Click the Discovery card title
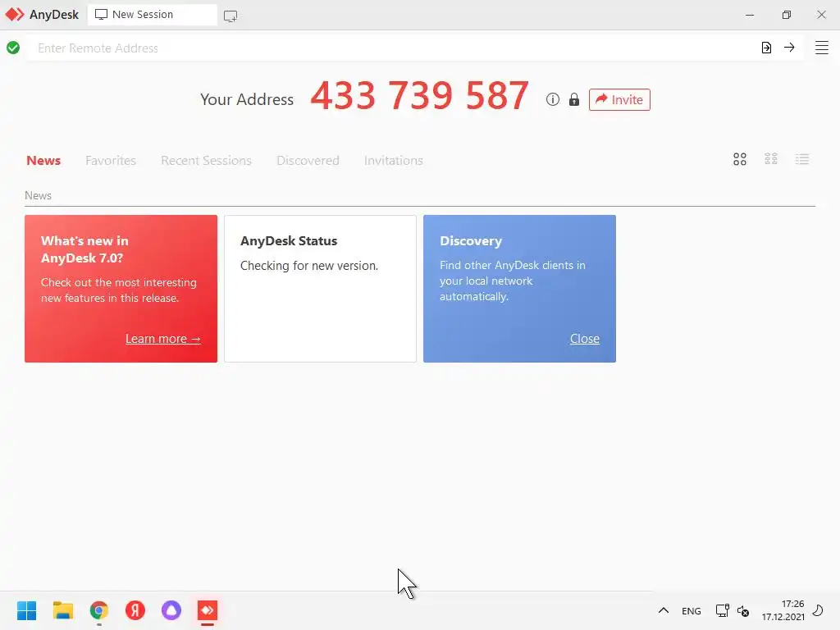Screen dimensions: 840x630 tap(471, 241)
